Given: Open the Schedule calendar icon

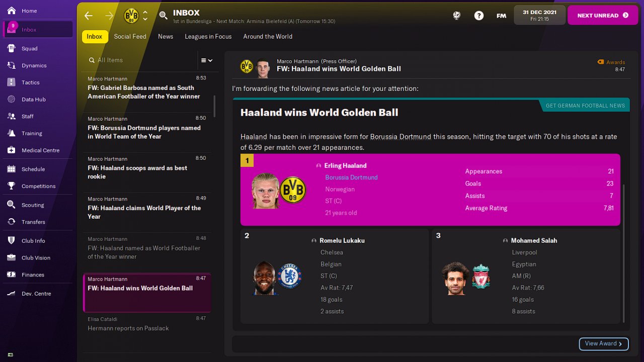Looking at the screenshot, I should pos(11,169).
